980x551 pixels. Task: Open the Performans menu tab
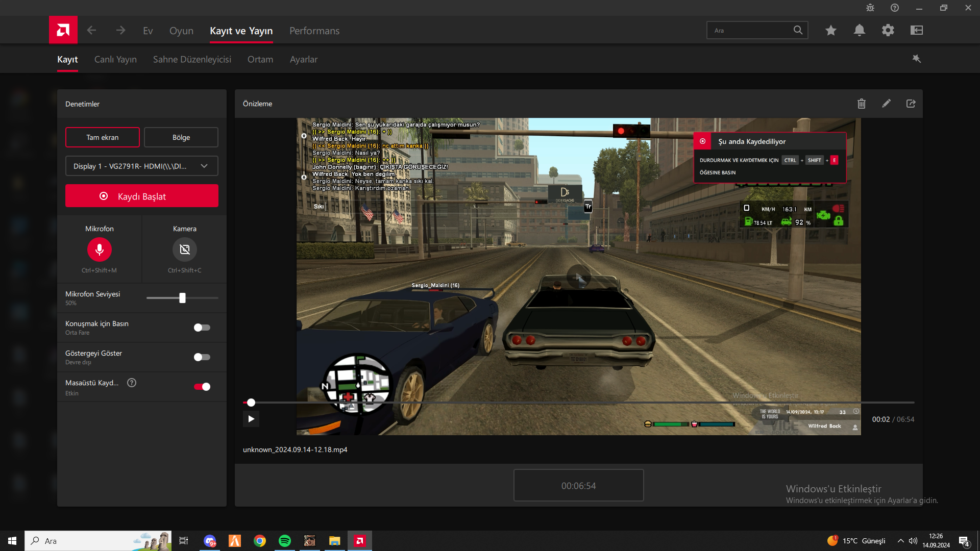click(314, 31)
